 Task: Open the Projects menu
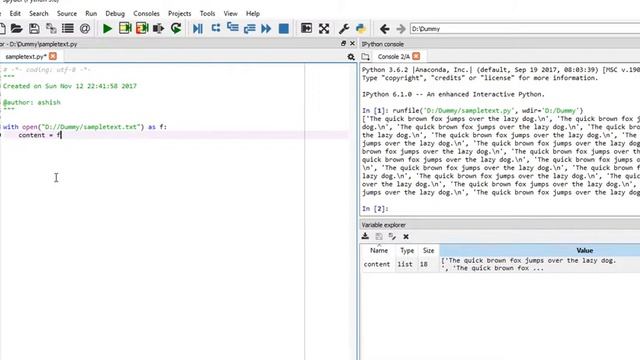click(180, 13)
